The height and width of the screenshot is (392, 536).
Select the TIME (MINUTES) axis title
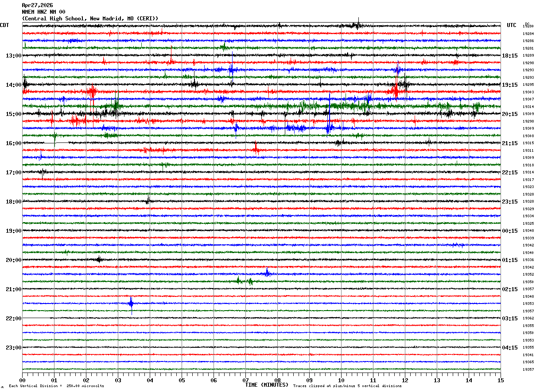pyautogui.click(x=267, y=385)
